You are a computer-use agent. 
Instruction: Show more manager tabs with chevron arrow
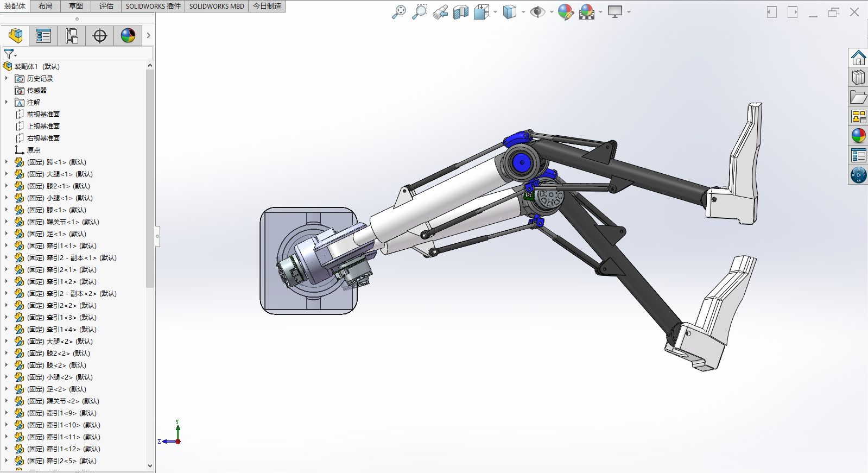point(148,36)
